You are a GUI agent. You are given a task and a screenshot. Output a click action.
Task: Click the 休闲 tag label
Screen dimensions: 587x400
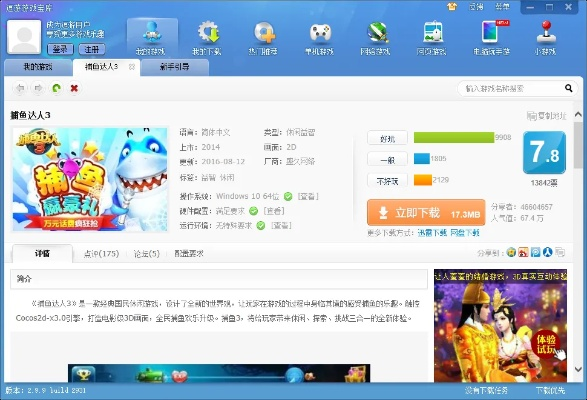[227, 178]
